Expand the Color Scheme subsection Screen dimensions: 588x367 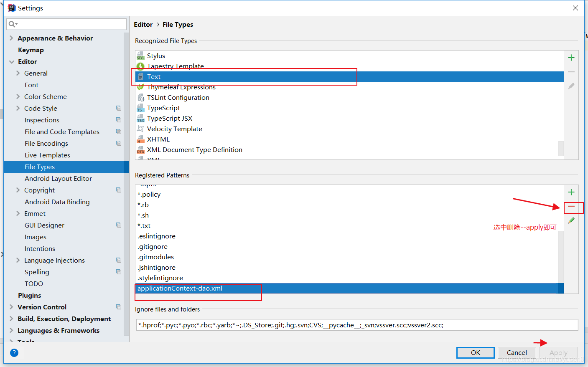[18, 96]
